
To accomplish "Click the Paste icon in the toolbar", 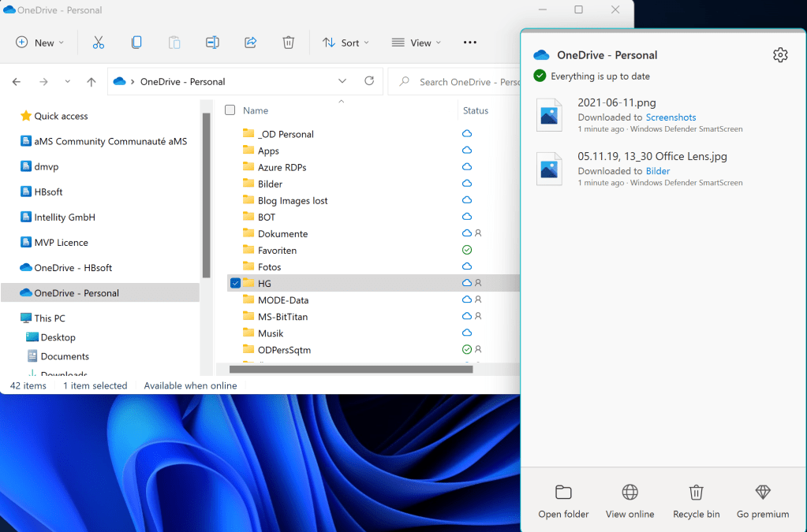I will pyautogui.click(x=174, y=43).
